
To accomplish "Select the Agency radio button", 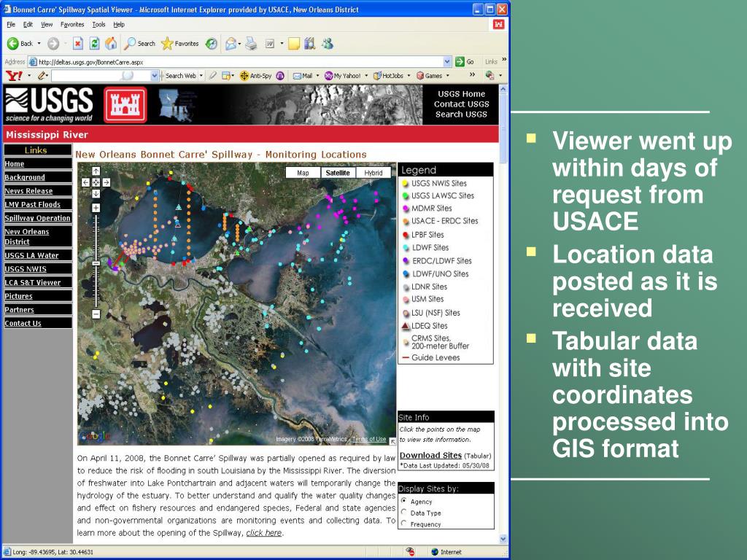I will (403, 501).
